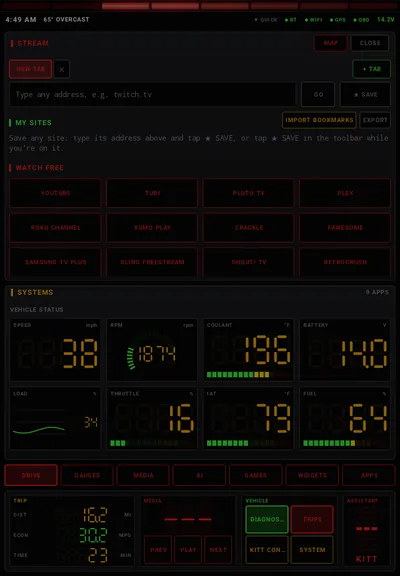Focus the address input field

pos(153,94)
